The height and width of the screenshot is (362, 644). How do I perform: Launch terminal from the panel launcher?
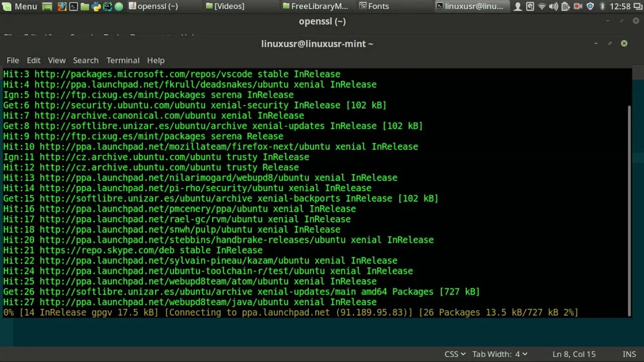73,6
